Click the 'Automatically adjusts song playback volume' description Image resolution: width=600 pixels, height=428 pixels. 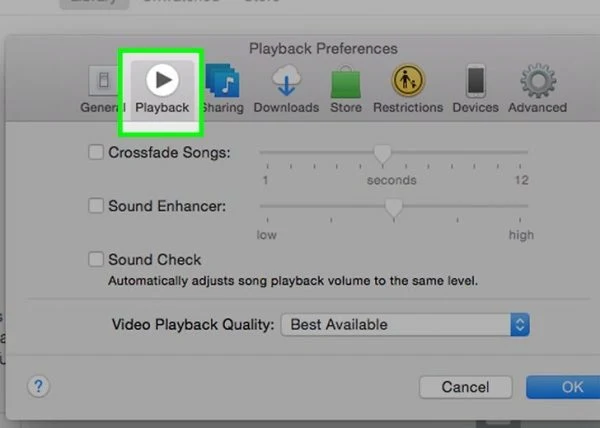[x=293, y=281]
